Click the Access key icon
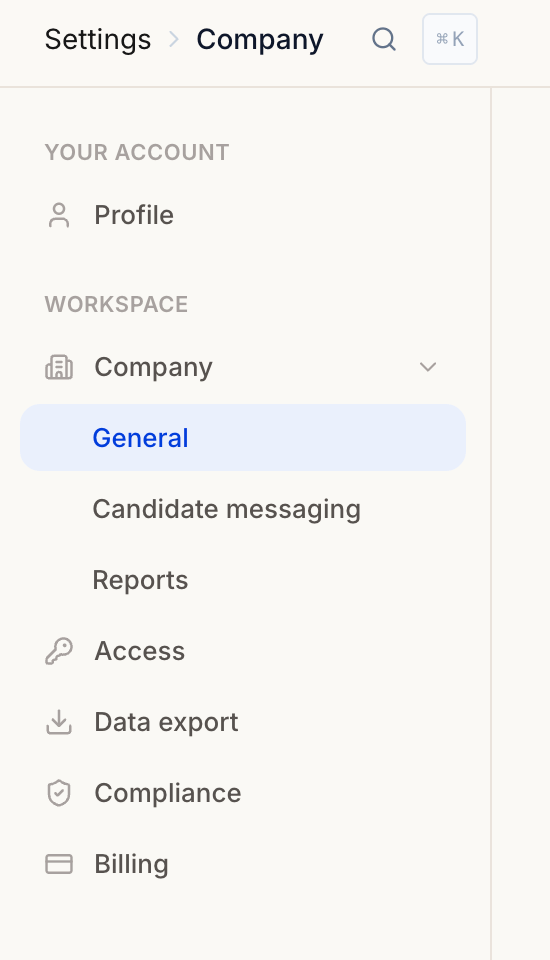 [59, 651]
